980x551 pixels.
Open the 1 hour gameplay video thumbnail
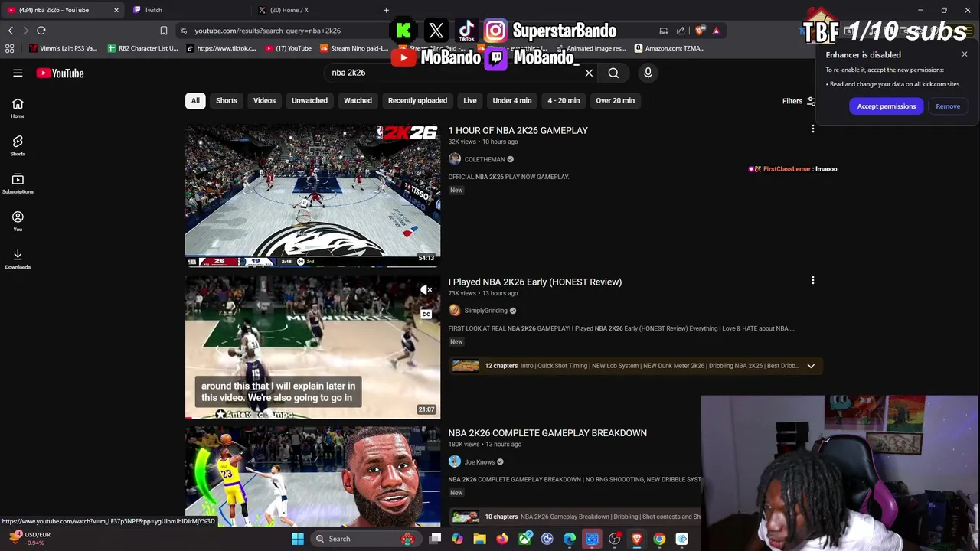pos(312,196)
